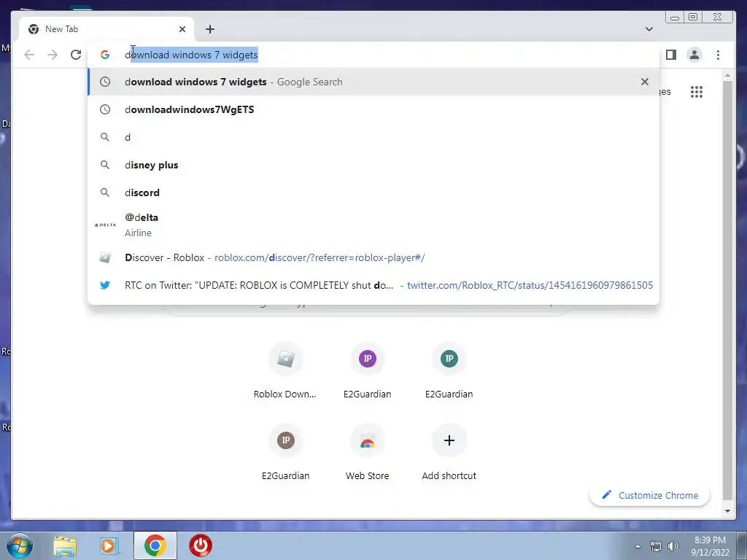This screenshot has height=560, width=747.
Task: Reload the page with the refresh icon
Action: (76, 55)
